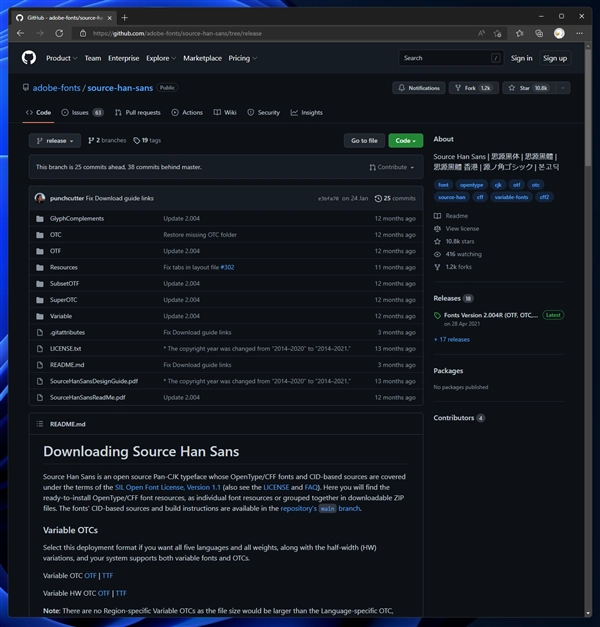Screen dimensions: 600x627
Task: Click the read aloud icon in address bar
Action: pyautogui.click(x=481, y=33)
